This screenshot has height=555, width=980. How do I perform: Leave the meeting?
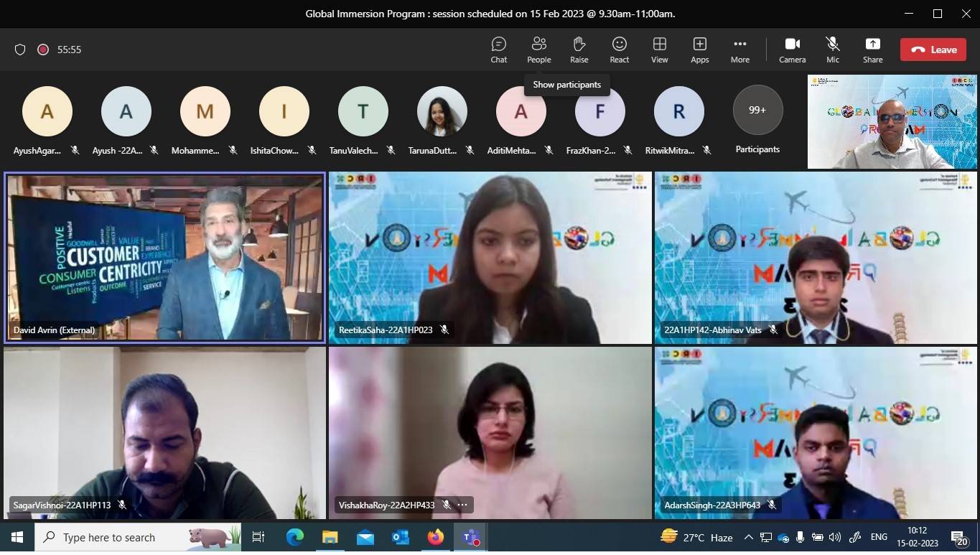point(933,50)
